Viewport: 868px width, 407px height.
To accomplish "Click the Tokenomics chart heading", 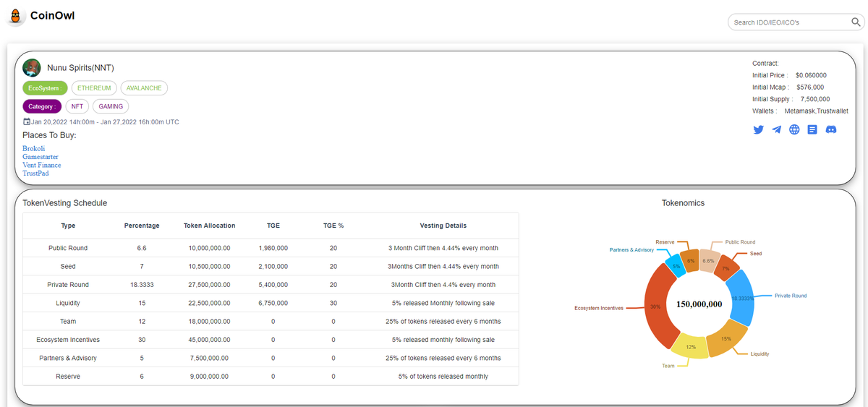I will click(683, 203).
